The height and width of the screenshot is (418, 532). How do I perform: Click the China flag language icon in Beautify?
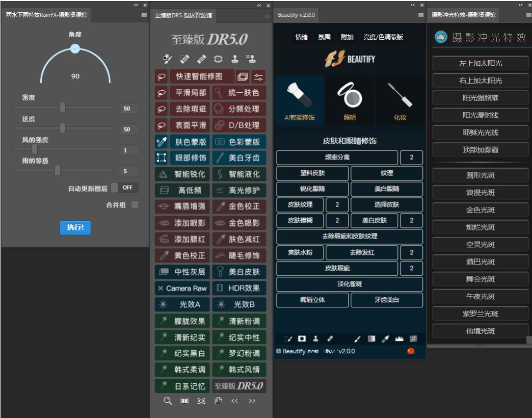click(411, 351)
